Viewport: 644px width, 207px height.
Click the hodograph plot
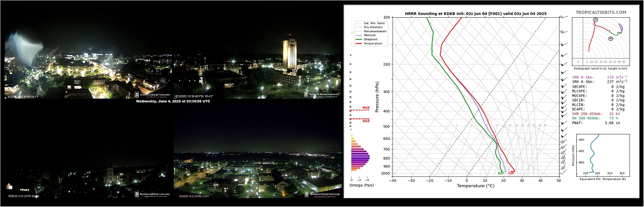pyautogui.click(x=601, y=41)
